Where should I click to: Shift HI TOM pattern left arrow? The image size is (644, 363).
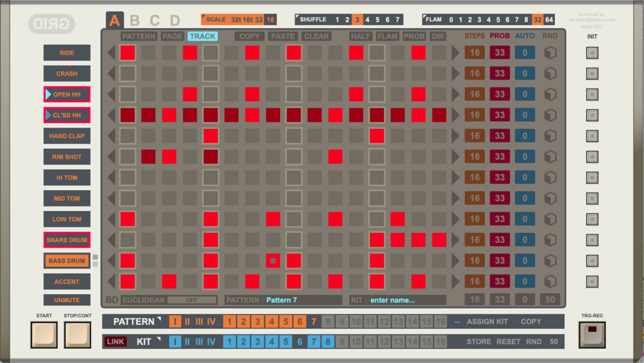pyautogui.click(x=111, y=178)
